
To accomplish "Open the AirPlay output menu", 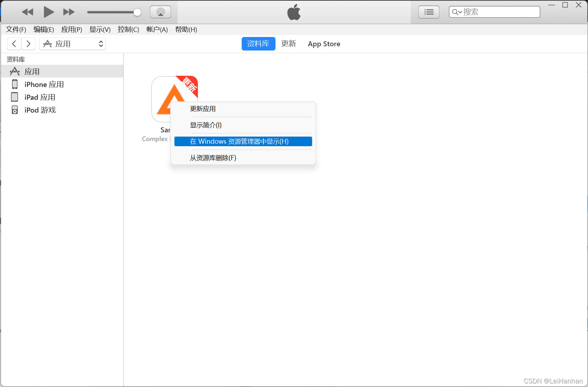I will click(161, 12).
